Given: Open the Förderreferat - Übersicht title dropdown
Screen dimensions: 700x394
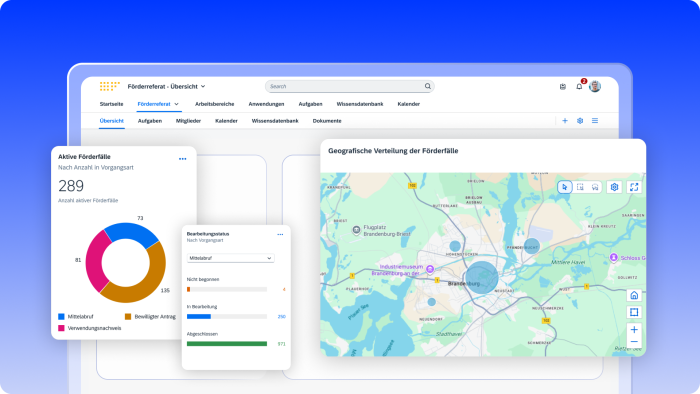Looking at the screenshot, I should (x=166, y=87).
